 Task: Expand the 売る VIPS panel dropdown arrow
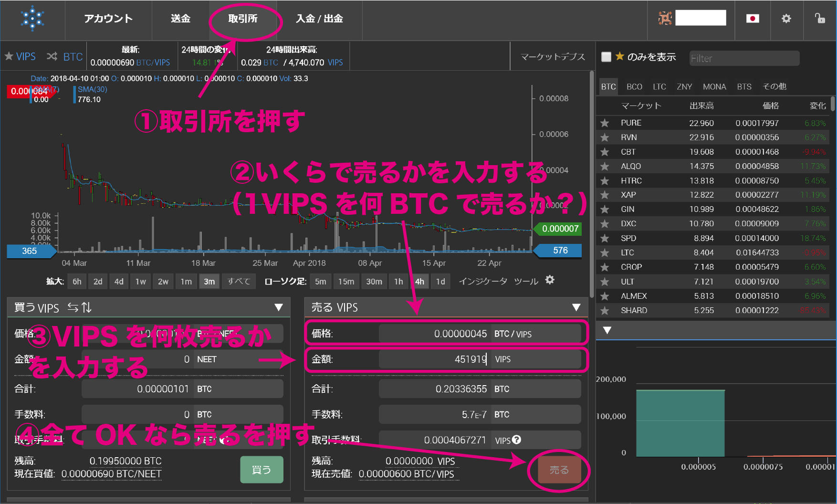point(576,307)
